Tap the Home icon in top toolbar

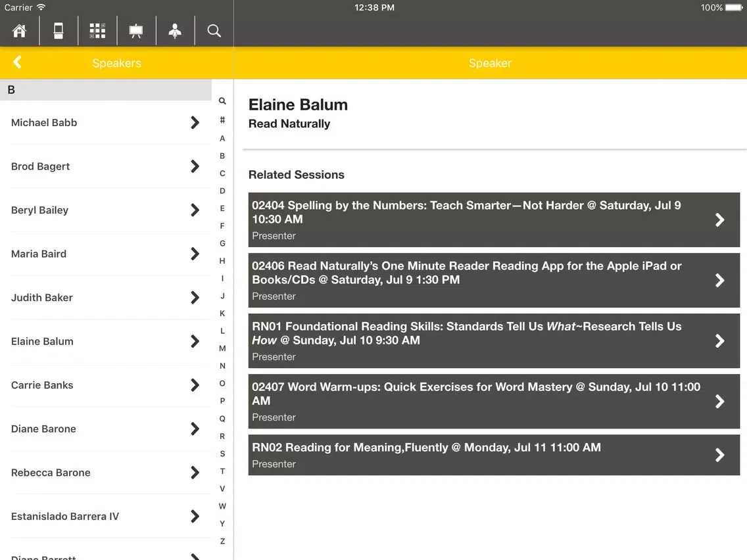20,31
